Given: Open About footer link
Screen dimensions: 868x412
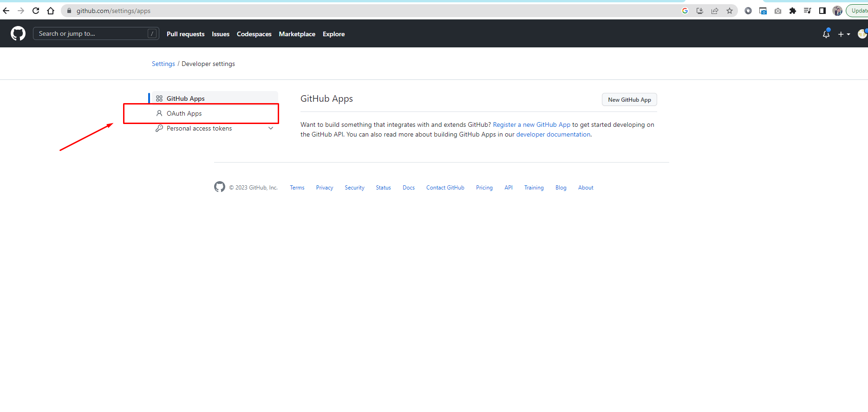Looking at the screenshot, I should point(586,188).
